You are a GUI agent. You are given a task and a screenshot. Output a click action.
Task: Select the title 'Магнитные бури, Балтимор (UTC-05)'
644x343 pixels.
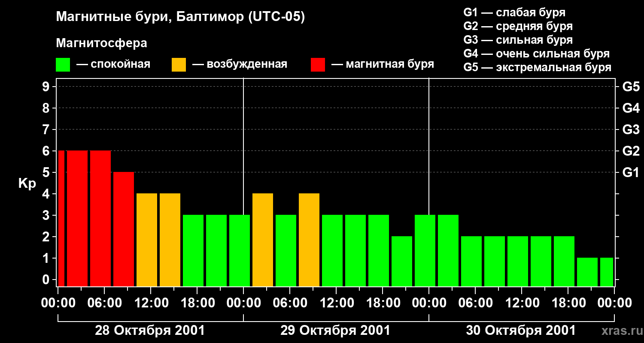click(x=180, y=17)
